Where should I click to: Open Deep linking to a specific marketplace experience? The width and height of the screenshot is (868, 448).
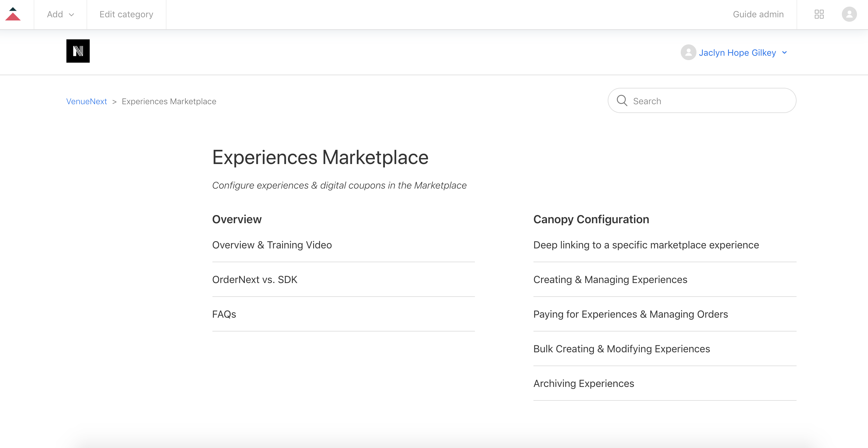(x=646, y=245)
